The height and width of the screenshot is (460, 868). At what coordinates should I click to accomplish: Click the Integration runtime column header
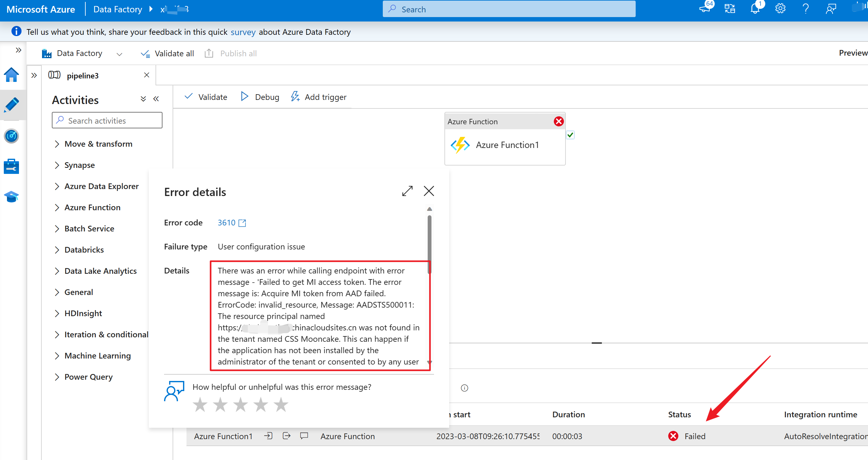[821, 414]
